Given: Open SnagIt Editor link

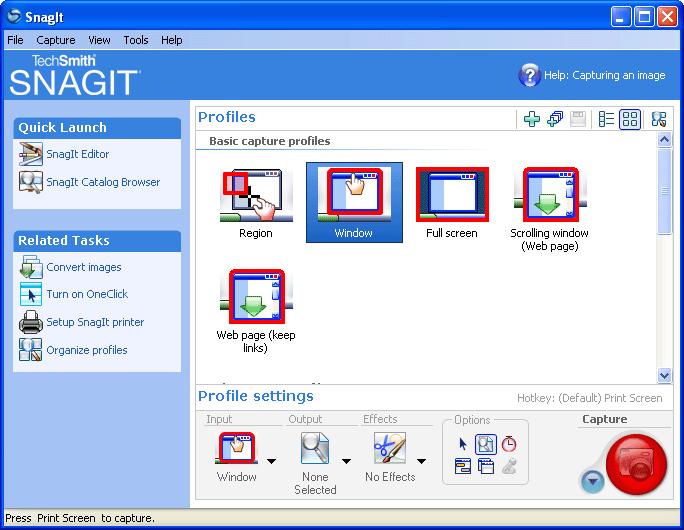Looking at the screenshot, I should pos(78,154).
